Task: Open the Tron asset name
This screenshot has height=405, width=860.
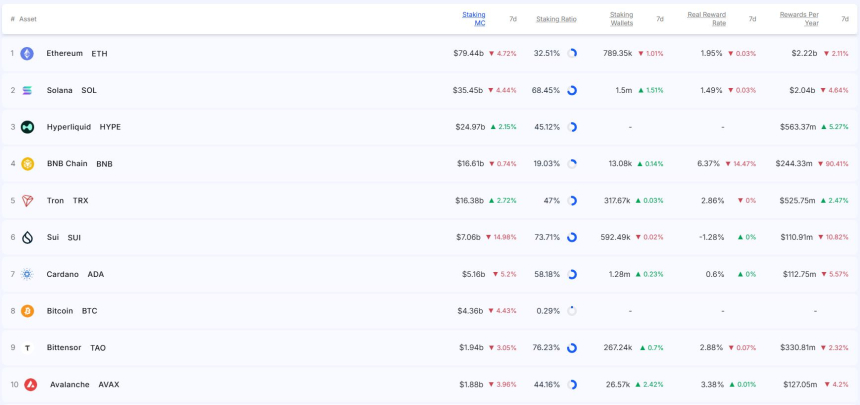Action: pos(55,201)
